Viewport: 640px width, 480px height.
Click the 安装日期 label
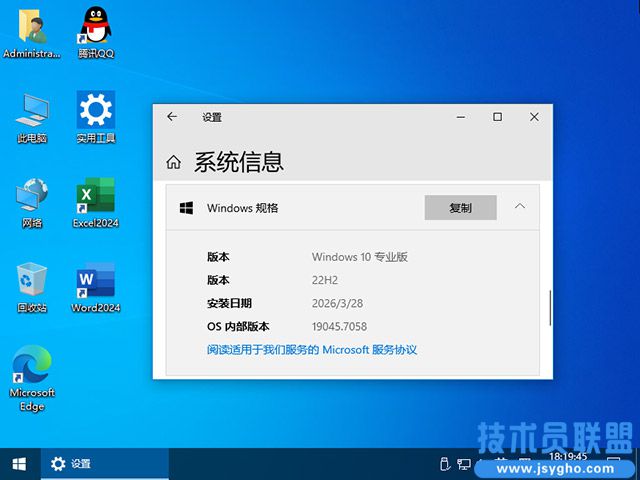pyautogui.click(x=229, y=303)
